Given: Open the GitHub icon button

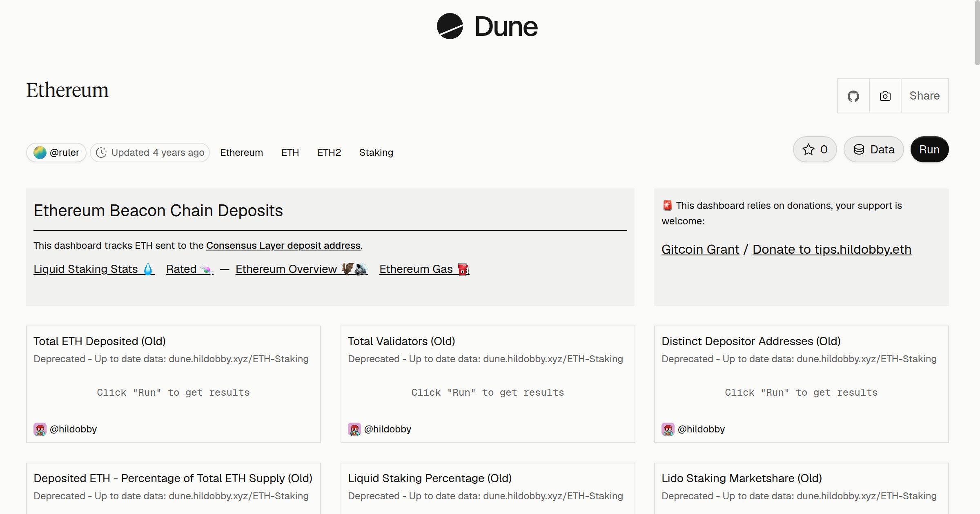Looking at the screenshot, I should [853, 96].
